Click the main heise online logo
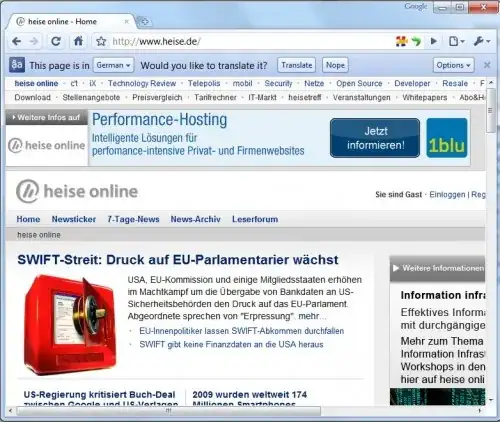 tap(77, 191)
